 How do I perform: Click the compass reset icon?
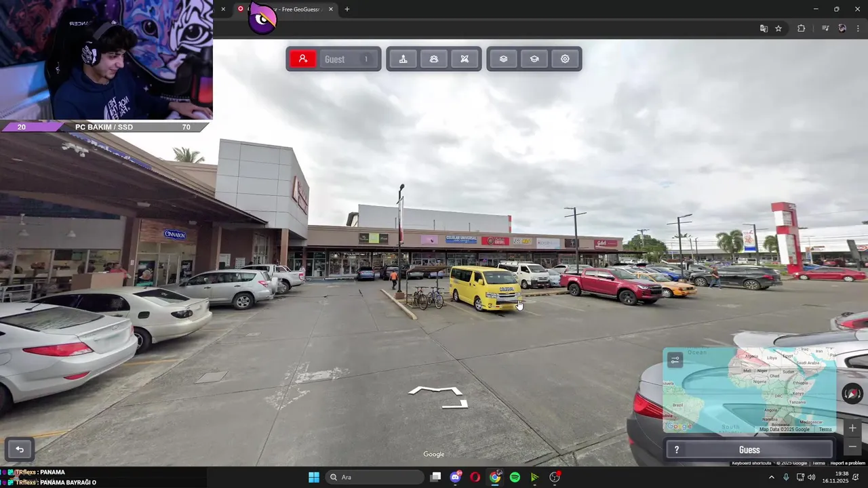(852, 394)
